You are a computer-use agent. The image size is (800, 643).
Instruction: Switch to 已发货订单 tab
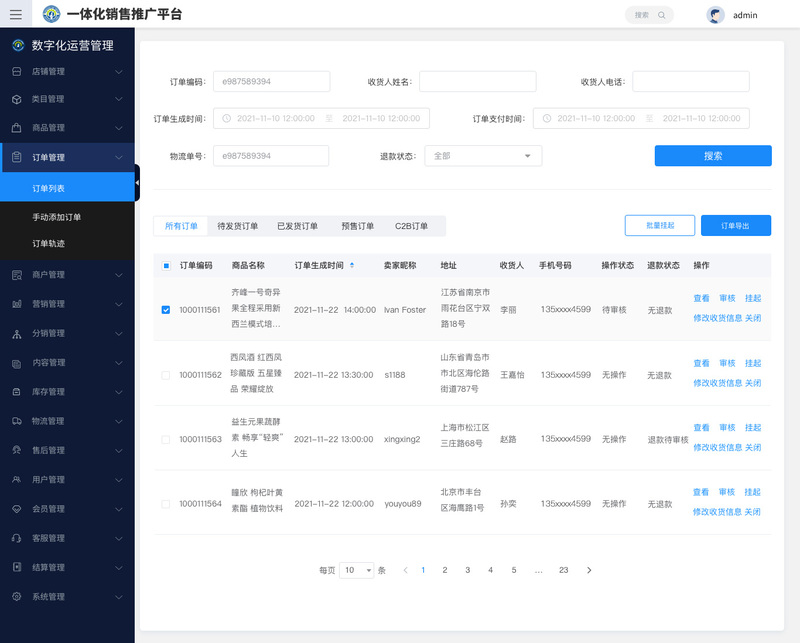pos(297,226)
